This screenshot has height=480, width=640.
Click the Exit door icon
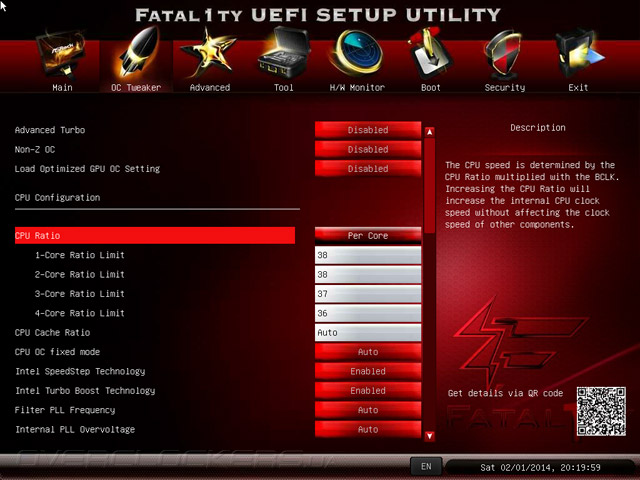(578, 54)
